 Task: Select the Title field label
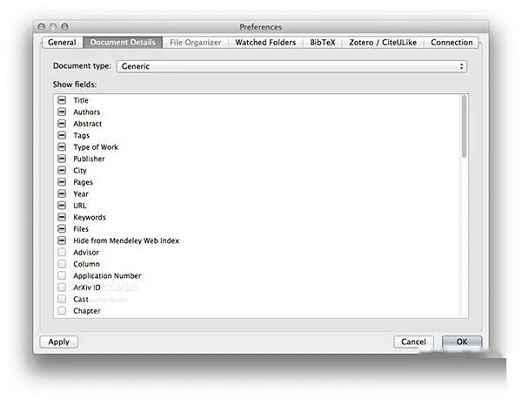coord(81,100)
